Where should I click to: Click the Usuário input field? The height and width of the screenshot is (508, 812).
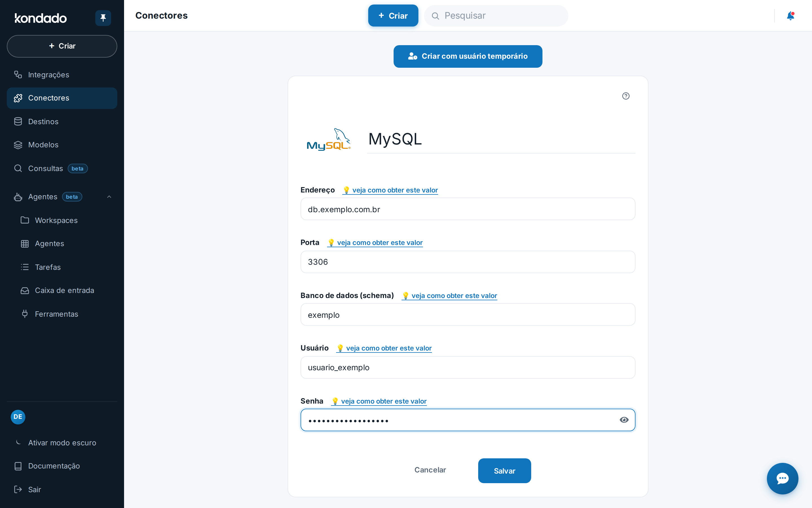click(x=468, y=367)
